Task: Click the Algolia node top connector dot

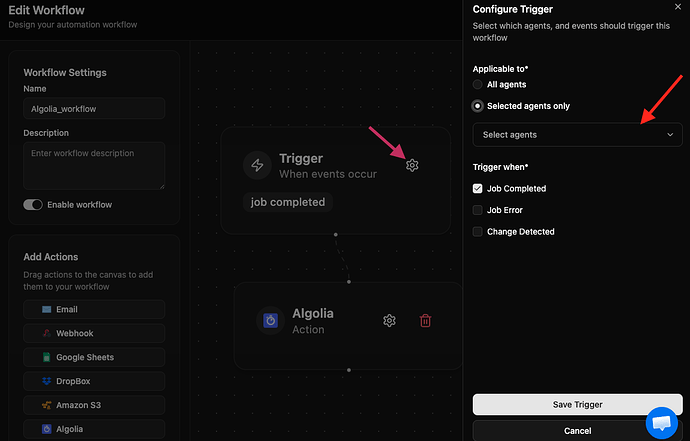Action: click(x=349, y=282)
